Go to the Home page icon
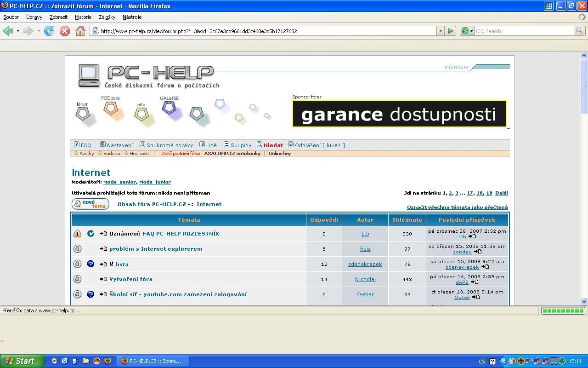 pos(80,31)
